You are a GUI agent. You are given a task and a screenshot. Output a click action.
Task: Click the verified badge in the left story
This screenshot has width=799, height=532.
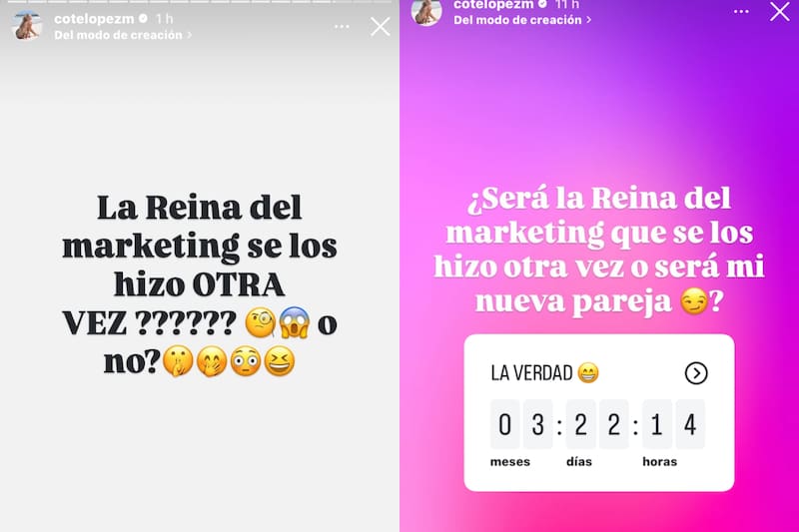(143, 19)
